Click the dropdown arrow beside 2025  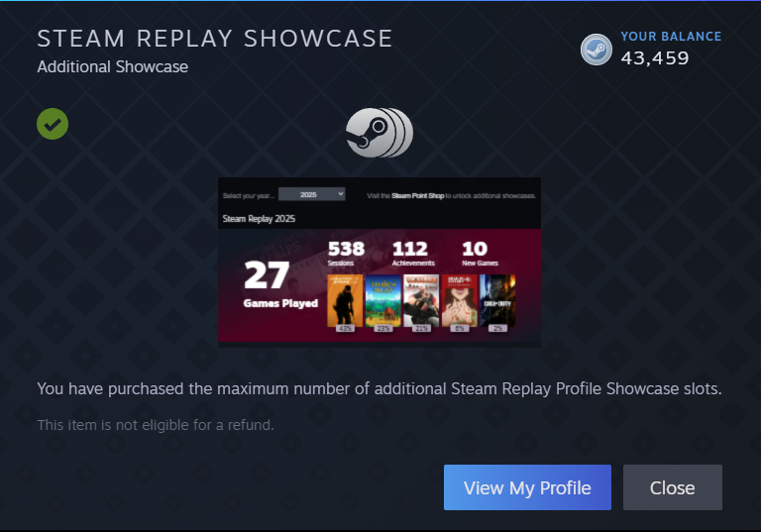[341, 193]
